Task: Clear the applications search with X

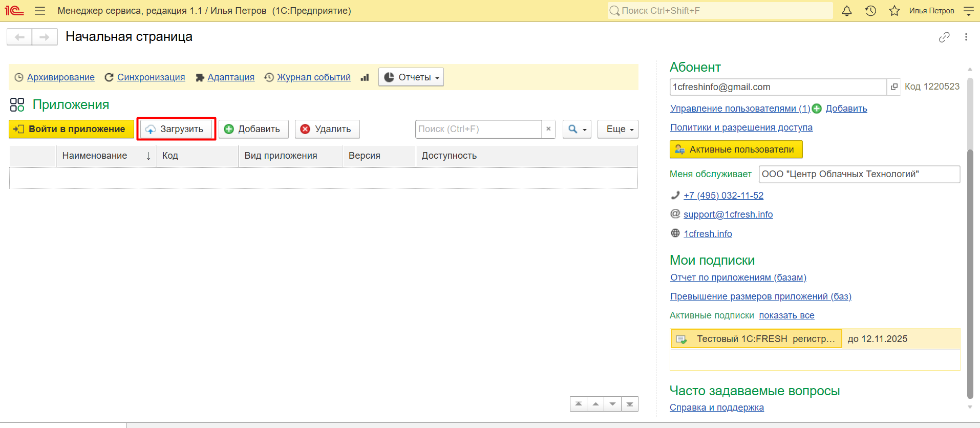Action: (x=548, y=129)
